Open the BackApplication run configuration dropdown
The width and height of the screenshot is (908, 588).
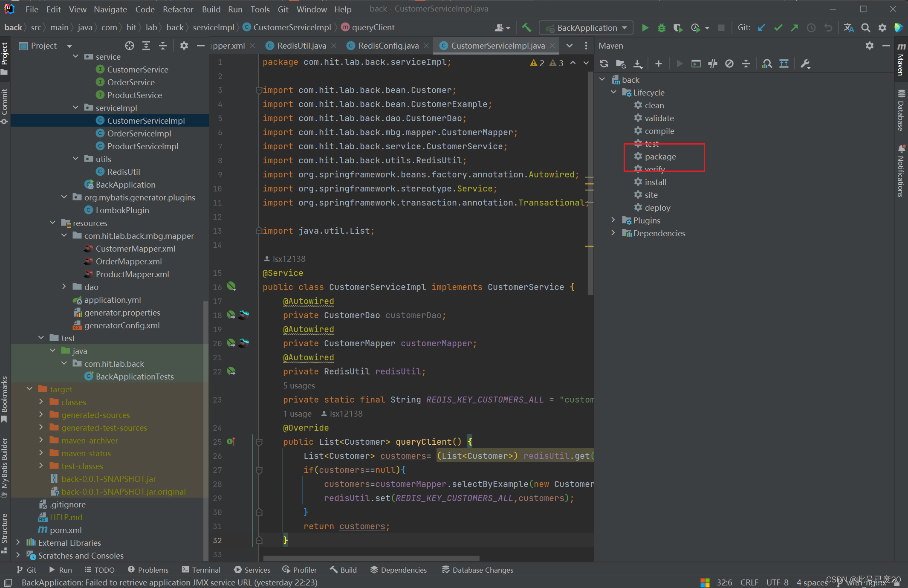tap(586, 27)
